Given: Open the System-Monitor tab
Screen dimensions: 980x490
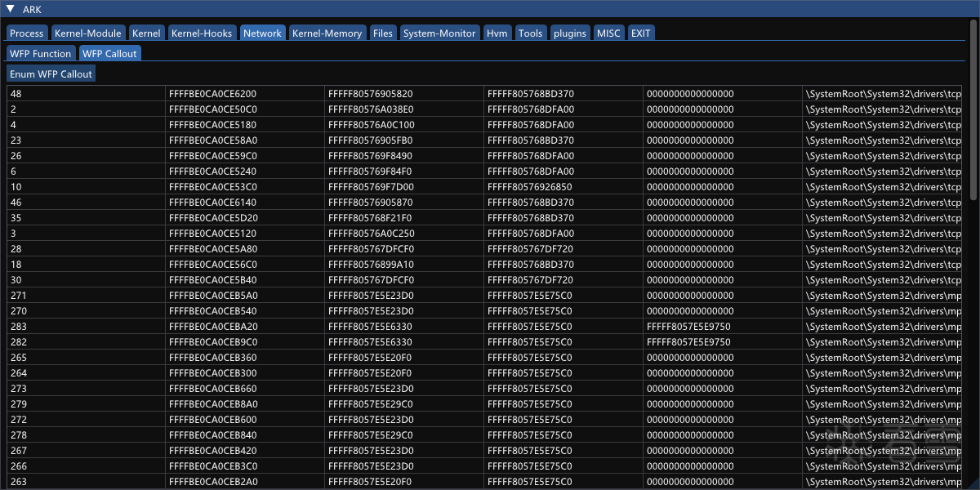Looking at the screenshot, I should coord(439,33).
